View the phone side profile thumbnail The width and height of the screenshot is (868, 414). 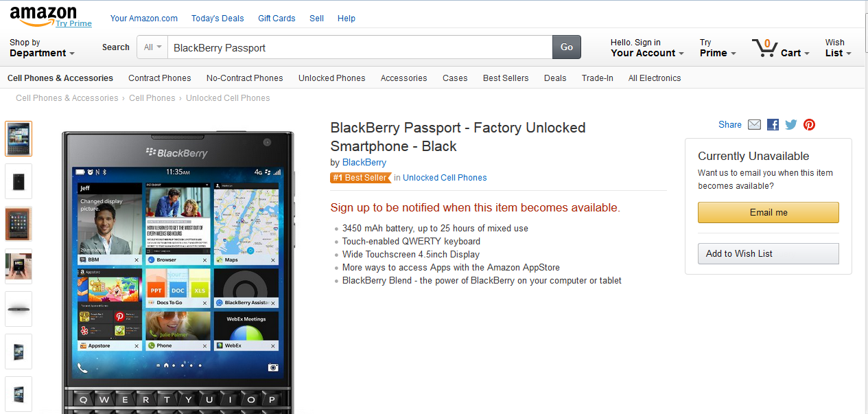[19, 309]
